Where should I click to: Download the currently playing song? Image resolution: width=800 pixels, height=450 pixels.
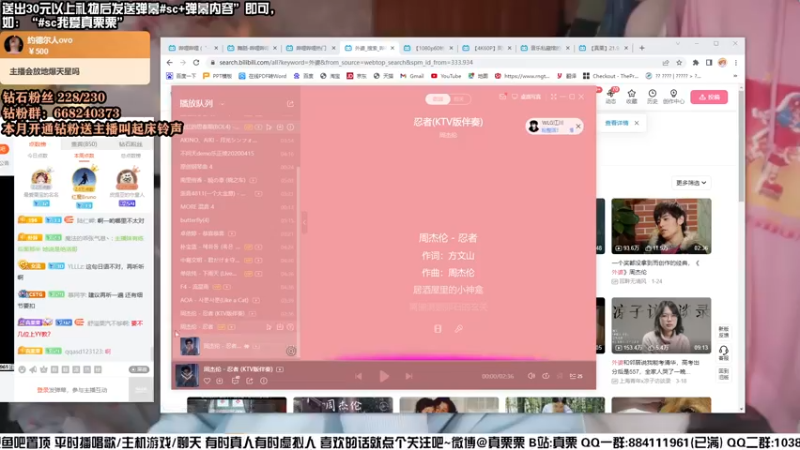tap(220, 381)
